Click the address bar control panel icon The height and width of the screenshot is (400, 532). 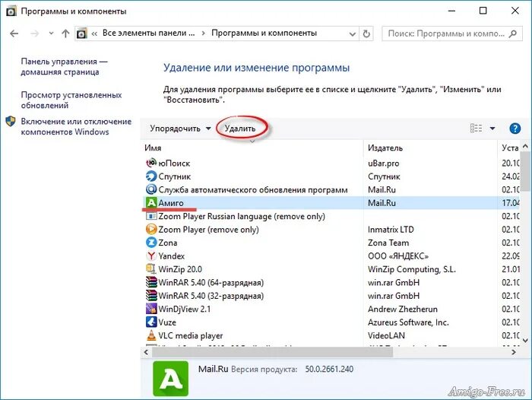(x=82, y=33)
